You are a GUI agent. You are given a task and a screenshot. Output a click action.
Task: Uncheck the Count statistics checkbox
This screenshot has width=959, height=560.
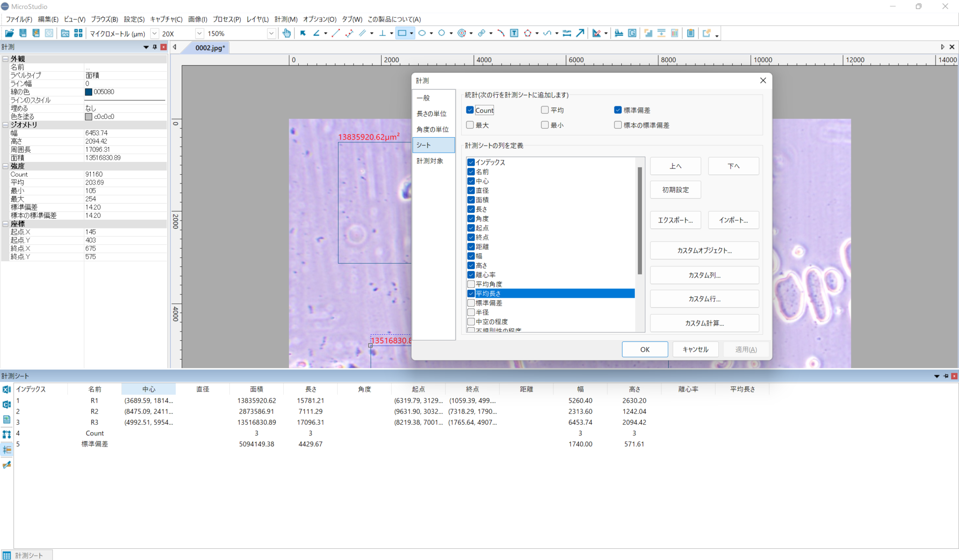470,110
